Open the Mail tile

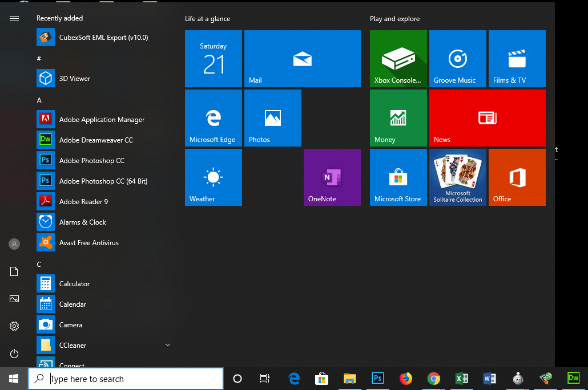click(x=302, y=59)
